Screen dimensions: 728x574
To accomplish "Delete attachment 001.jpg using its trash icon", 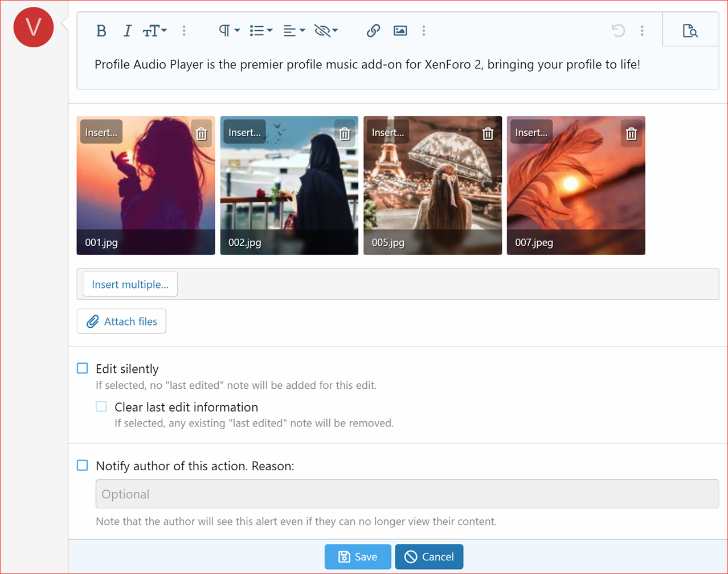I will tap(201, 134).
